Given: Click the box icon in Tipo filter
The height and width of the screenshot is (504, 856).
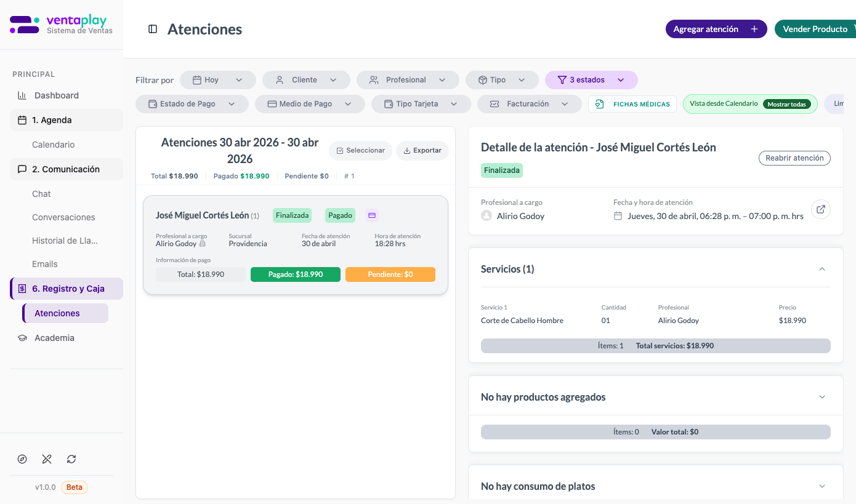Looking at the screenshot, I should point(483,80).
